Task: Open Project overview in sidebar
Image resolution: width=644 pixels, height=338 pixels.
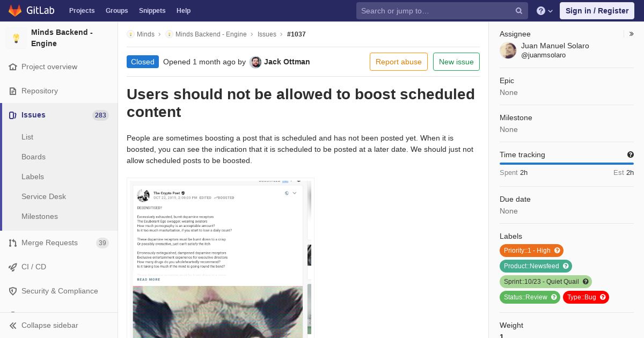Action: (49, 67)
